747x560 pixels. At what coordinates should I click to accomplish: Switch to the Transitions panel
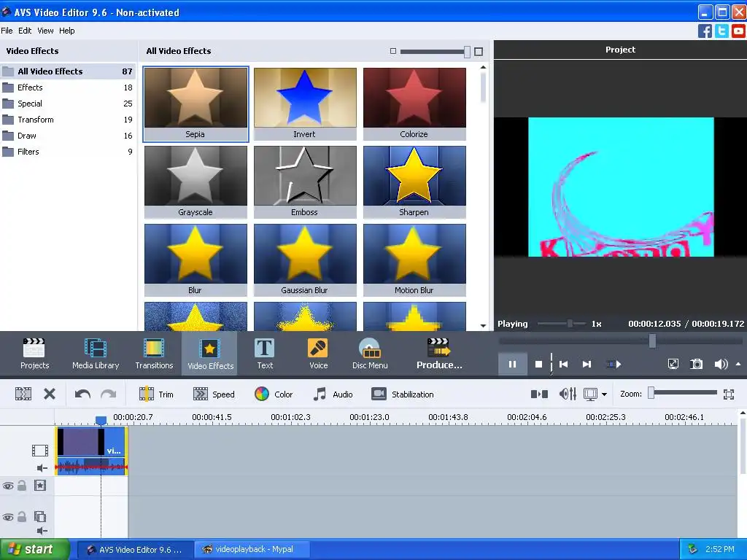coord(154,354)
